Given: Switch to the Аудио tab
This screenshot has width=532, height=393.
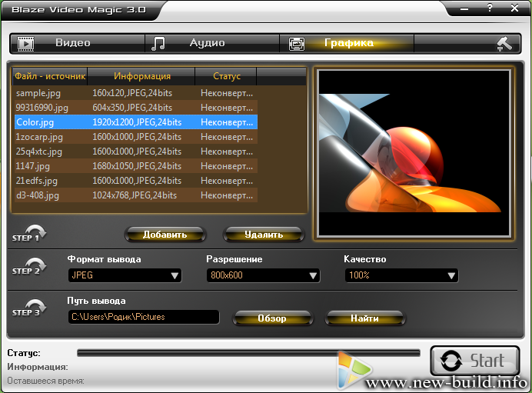Looking at the screenshot, I should (x=212, y=43).
